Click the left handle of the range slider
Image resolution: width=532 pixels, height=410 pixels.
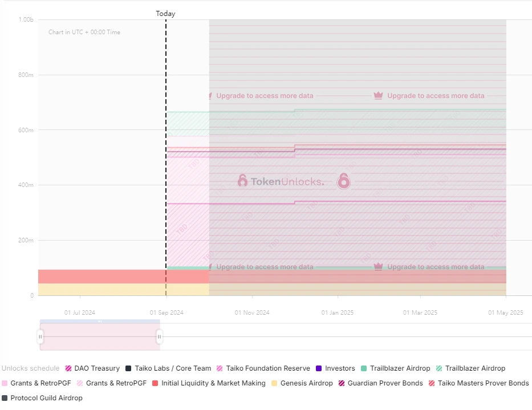40,337
